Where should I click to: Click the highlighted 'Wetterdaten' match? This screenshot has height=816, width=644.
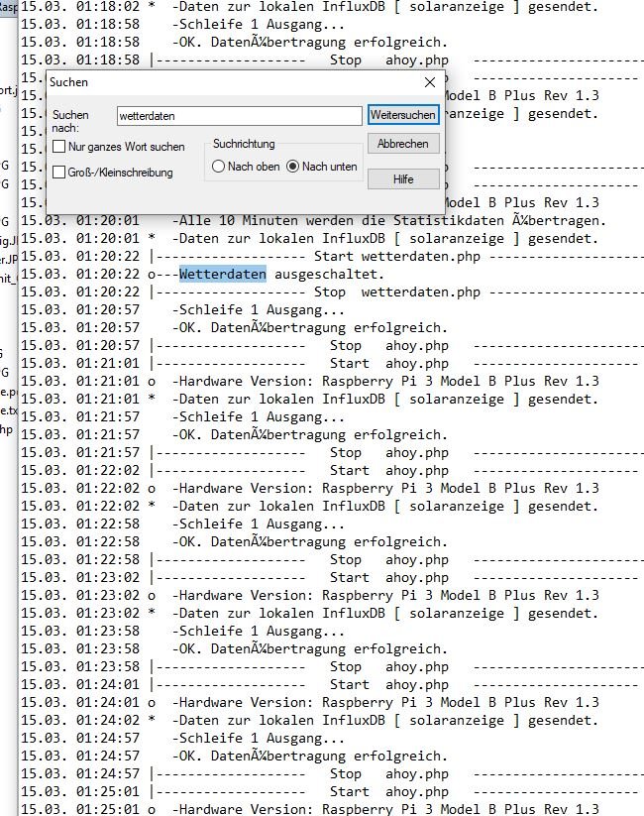pos(222,274)
